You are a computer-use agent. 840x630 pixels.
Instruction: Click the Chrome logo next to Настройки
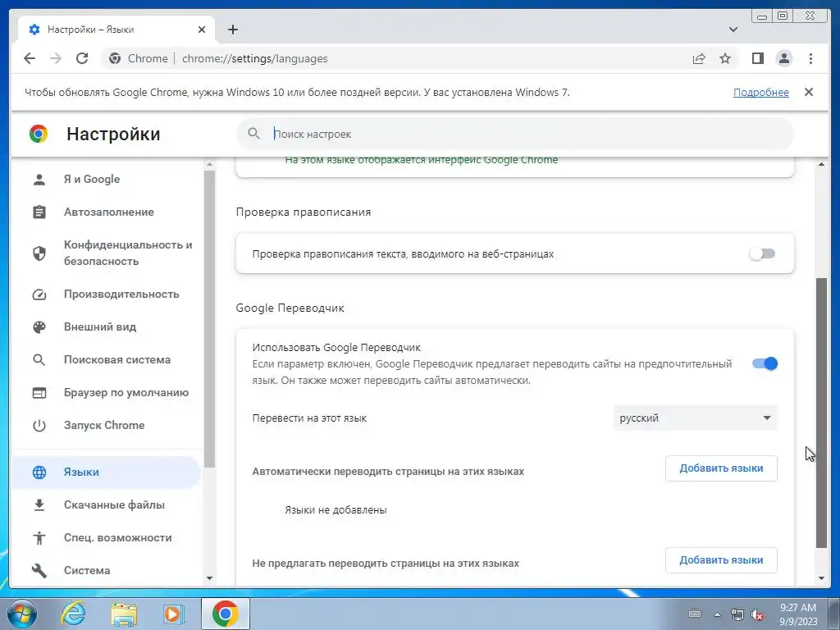click(x=39, y=134)
